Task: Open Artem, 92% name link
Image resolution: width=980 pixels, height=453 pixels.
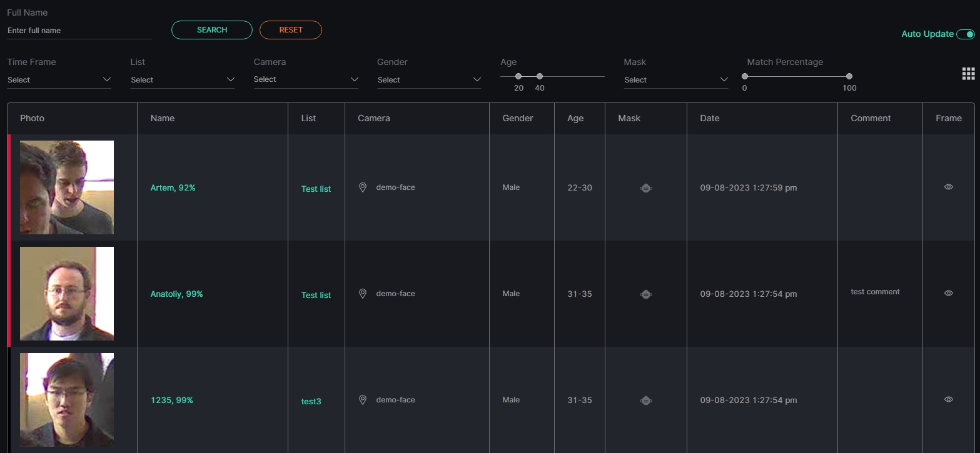Action: [173, 187]
